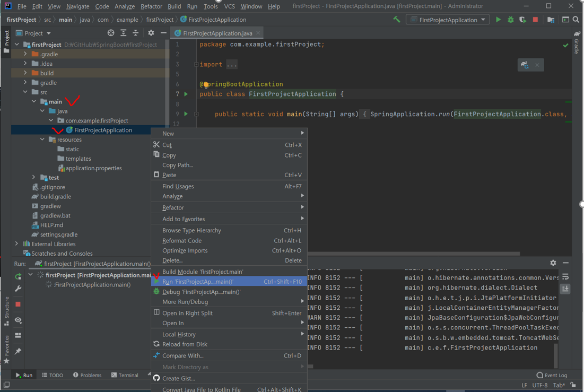This screenshot has width=584, height=392.
Task: Open the Refactor submenu in context menu
Action: pyautogui.click(x=229, y=207)
